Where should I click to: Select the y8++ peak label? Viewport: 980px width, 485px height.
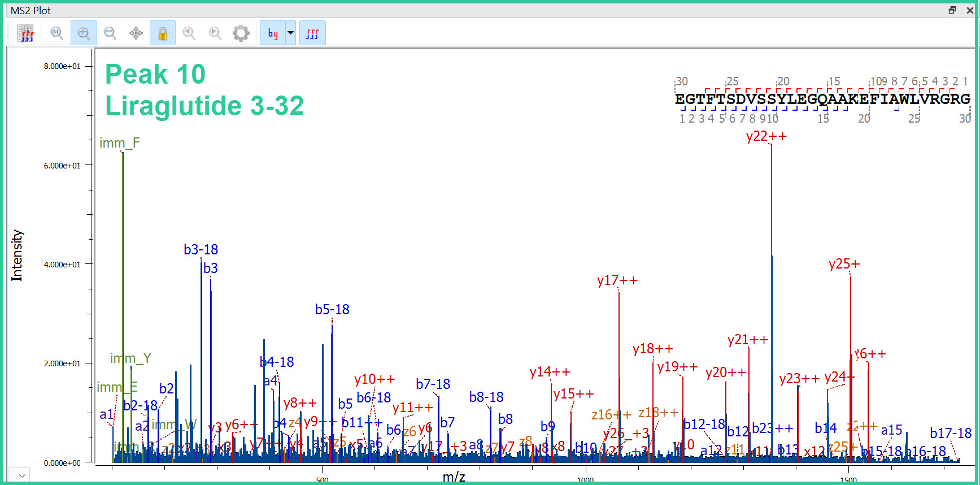coord(300,403)
